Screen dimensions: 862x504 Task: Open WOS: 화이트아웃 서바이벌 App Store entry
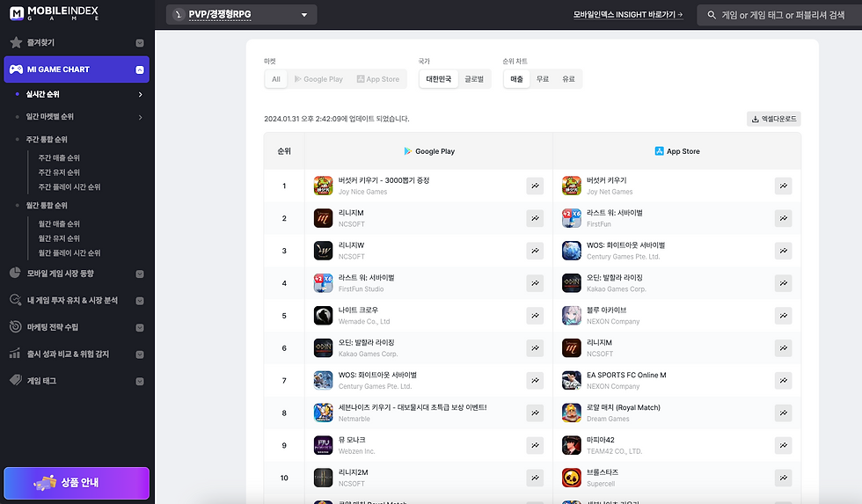625,245
